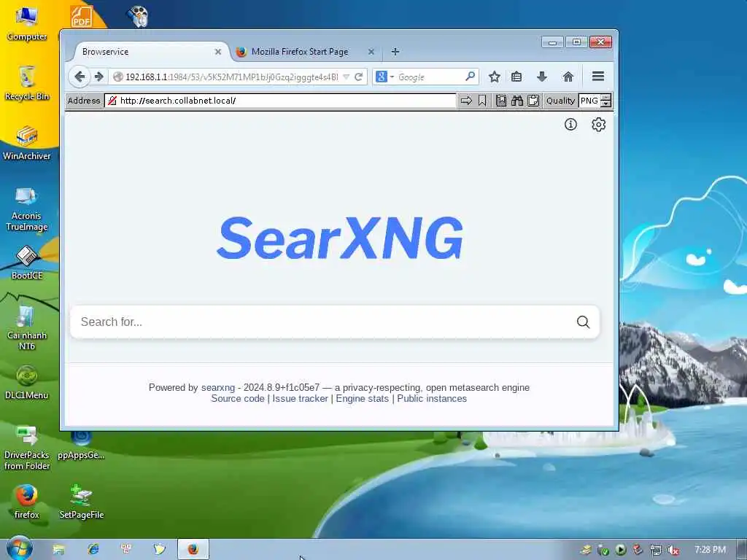This screenshot has height=560, width=747.
Task: Click the magnifier in Google search box
Action: click(x=470, y=76)
